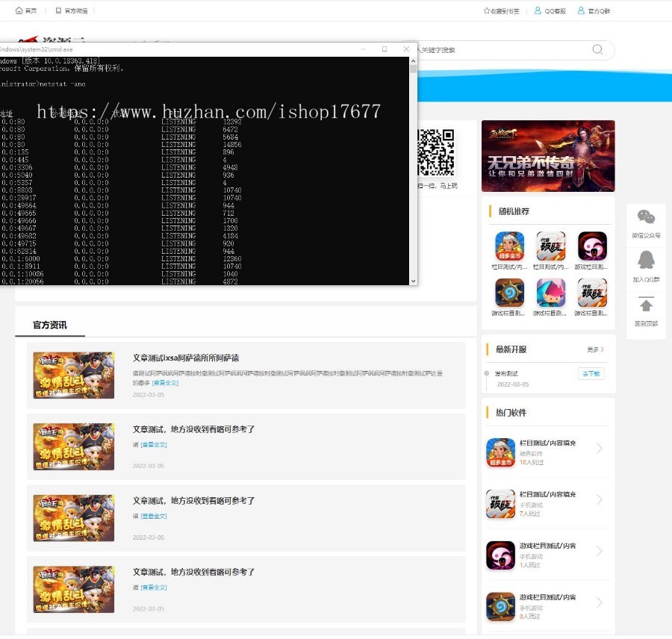
Task: Click the home icon in top navigation
Action: click(19, 10)
